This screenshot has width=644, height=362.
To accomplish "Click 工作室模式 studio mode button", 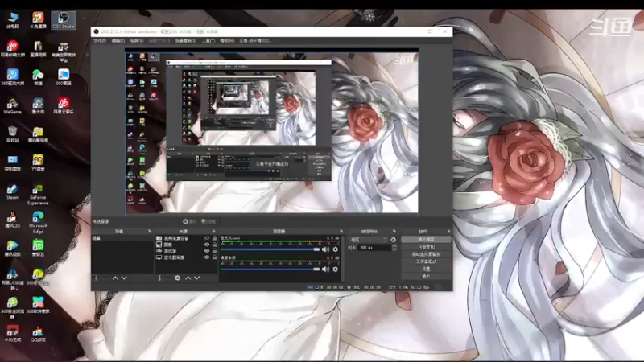I will (x=426, y=261).
